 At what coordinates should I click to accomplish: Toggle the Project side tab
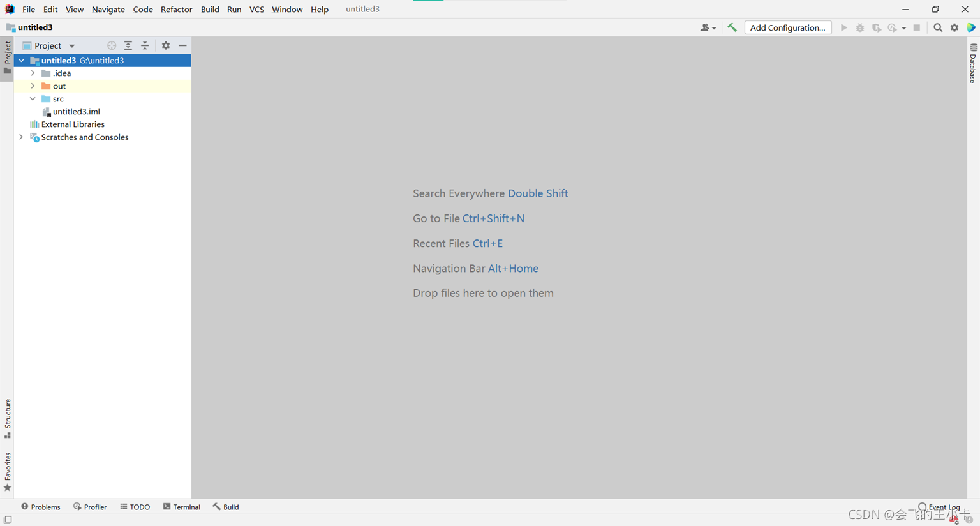8,57
